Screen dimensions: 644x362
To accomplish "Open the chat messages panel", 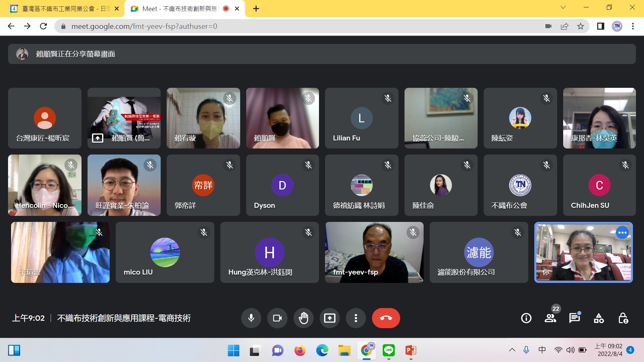I will (574, 318).
